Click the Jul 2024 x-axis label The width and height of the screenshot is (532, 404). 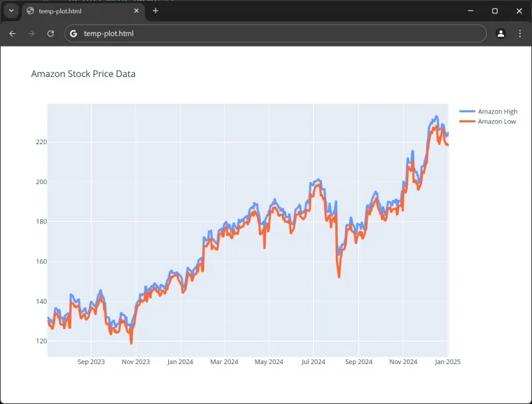(313, 361)
